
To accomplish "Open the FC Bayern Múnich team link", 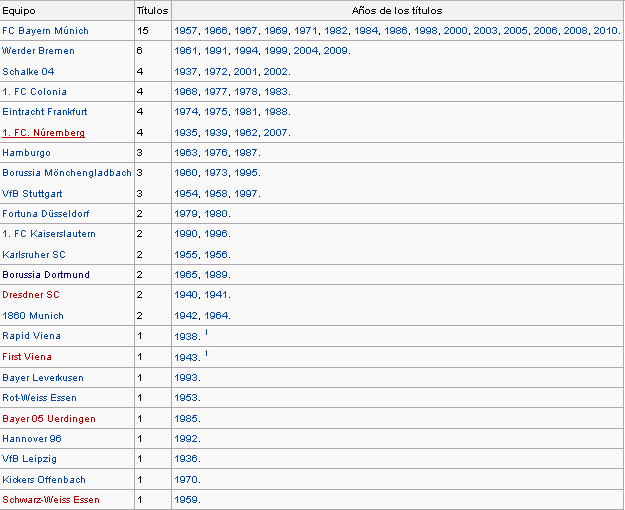I will [x=45, y=31].
